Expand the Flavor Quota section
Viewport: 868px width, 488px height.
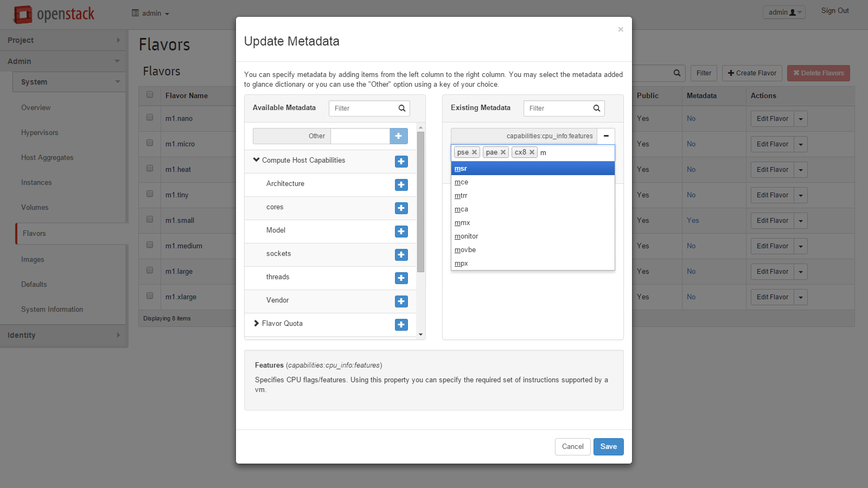pyautogui.click(x=256, y=323)
